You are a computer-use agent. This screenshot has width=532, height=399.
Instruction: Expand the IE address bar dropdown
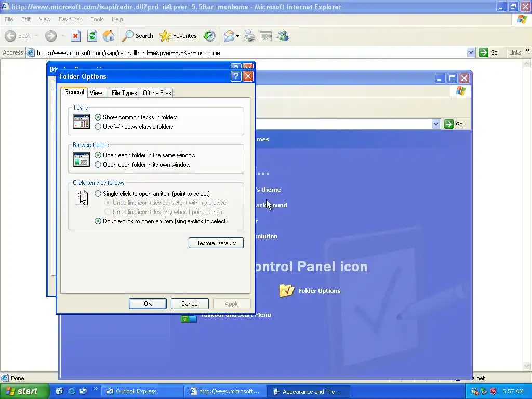click(471, 52)
